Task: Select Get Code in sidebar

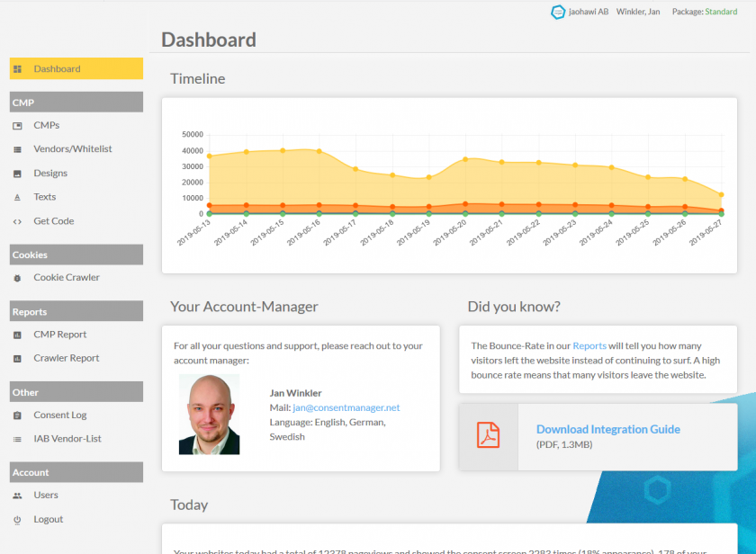Action: pos(53,221)
